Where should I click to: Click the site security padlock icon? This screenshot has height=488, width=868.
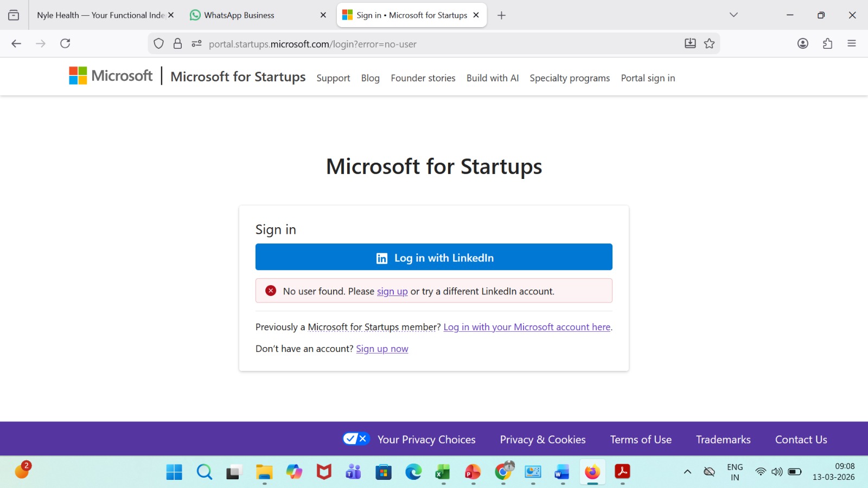(177, 44)
